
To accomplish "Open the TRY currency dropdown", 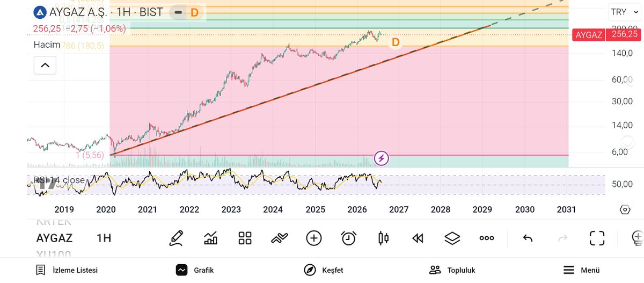I will [625, 12].
